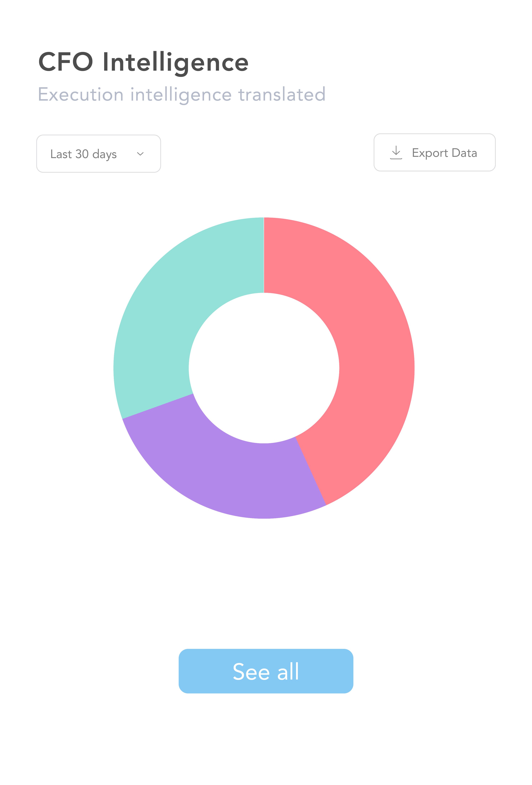Click the word "translated" in the subtitle
The image size is (532, 785).
pos(282,94)
